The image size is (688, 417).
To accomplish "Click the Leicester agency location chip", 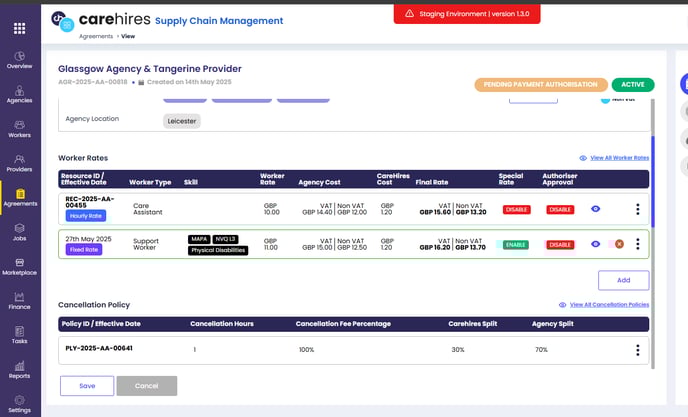I will pos(182,121).
